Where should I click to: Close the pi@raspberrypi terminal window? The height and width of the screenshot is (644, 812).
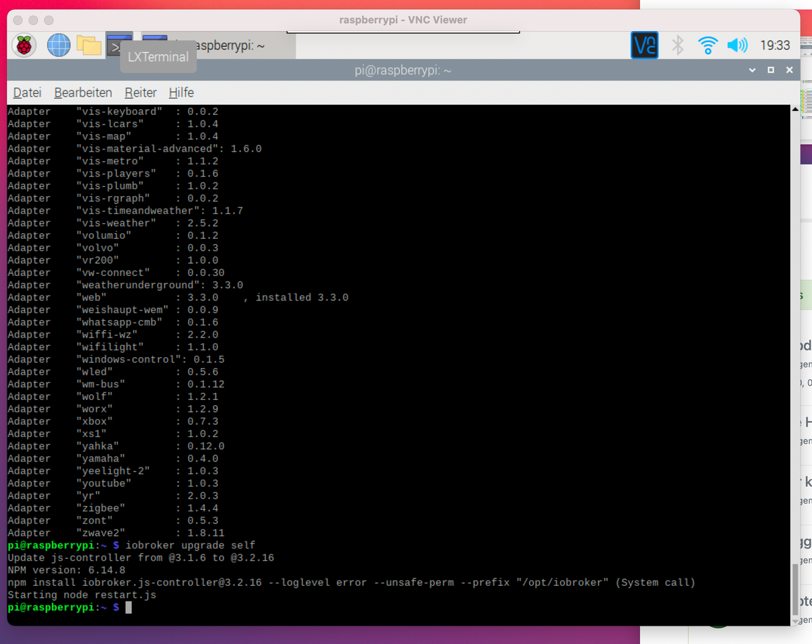coord(789,70)
